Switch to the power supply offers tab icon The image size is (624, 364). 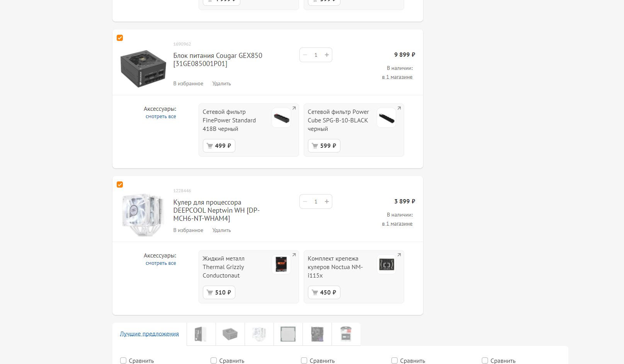point(230,334)
